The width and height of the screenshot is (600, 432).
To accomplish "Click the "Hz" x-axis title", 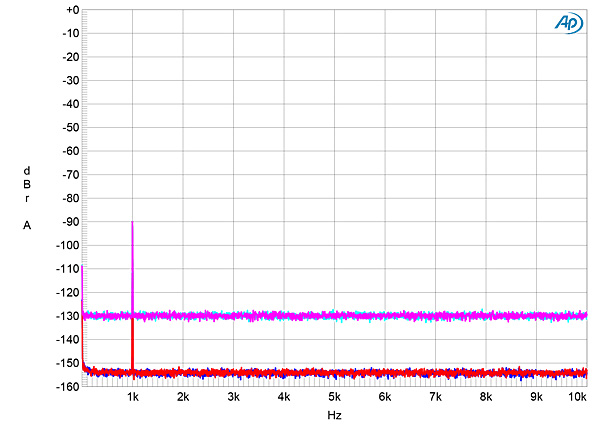I will [x=333, y=413].
